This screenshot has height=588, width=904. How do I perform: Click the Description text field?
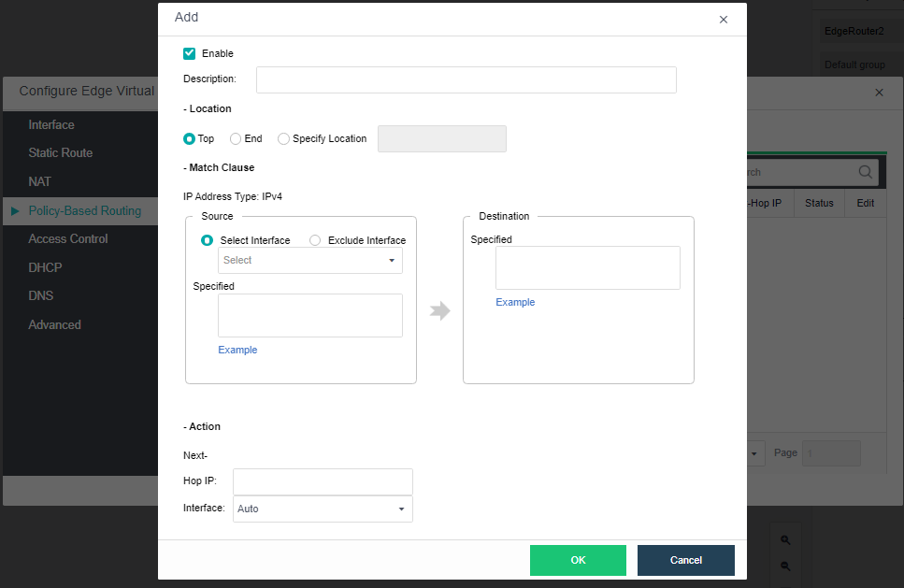pos(466,79)
